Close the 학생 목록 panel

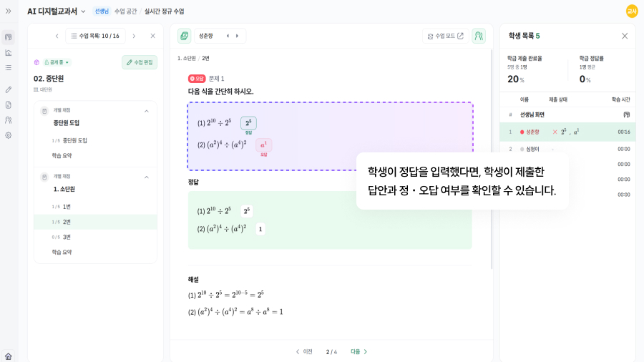[x=625, y=36]
